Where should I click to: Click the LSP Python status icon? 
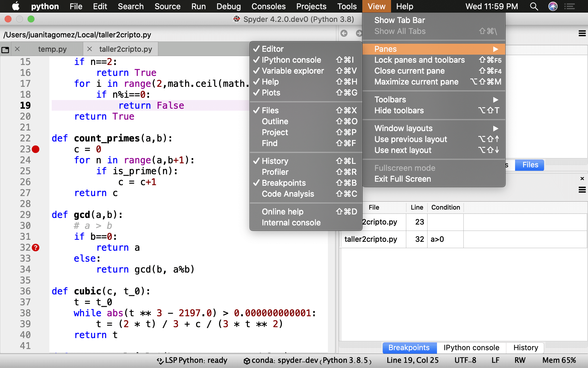coord(160,361)
